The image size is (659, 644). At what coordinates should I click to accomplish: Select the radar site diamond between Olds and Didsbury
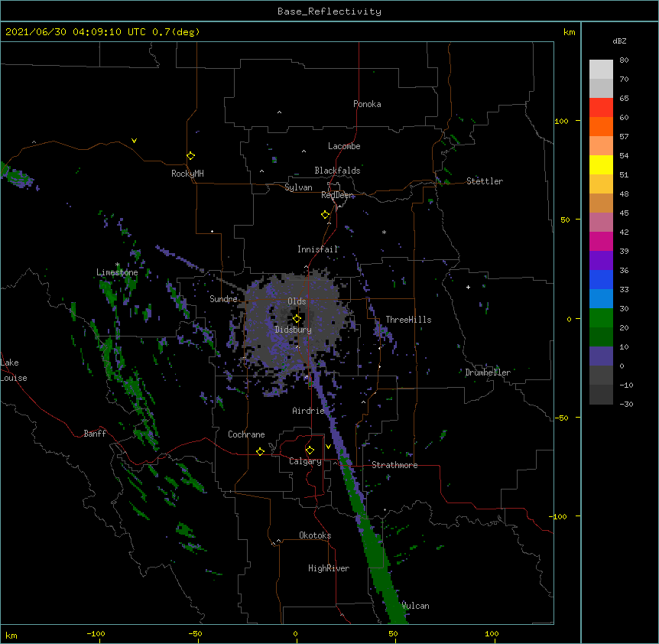[x=297, y=318]
